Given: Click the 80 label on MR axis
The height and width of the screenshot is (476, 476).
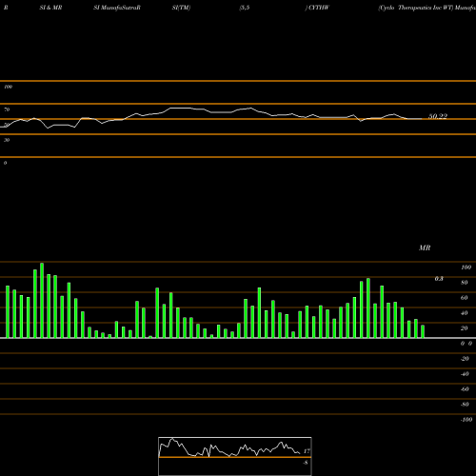Looking at the screenshot, I should pos(465,283).
